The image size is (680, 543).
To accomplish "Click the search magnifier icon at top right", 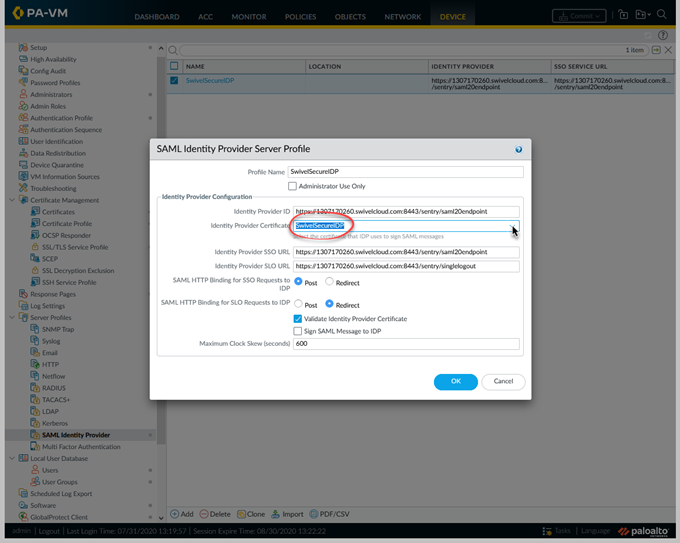I will pos(662,14).
